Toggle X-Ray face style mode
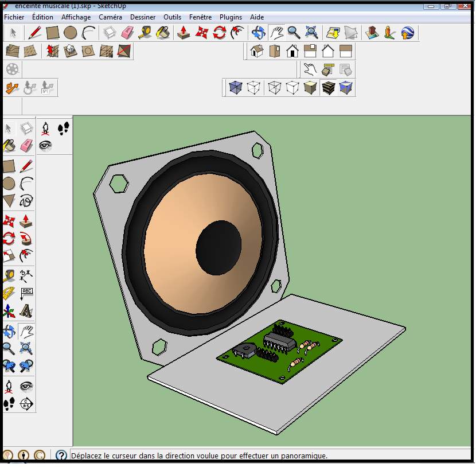Viewport: 476px width, 467px height. click(235, 88)
